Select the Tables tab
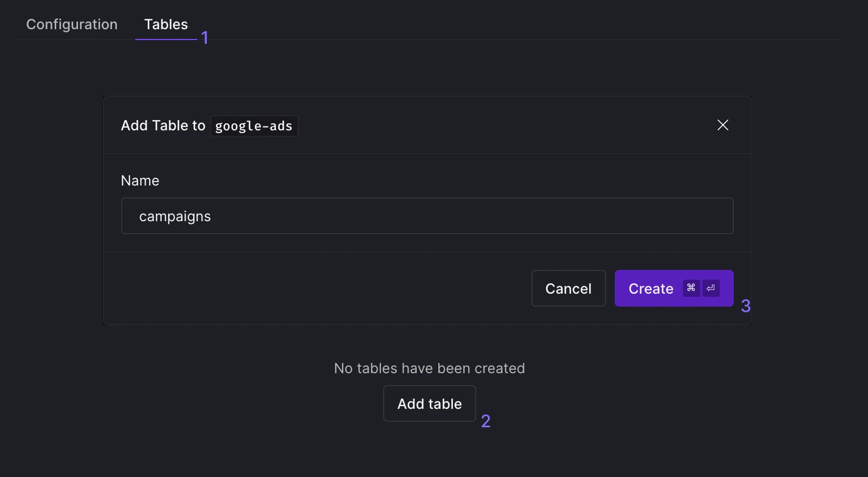Screen dimensions: 868x477 click(166, 24)
